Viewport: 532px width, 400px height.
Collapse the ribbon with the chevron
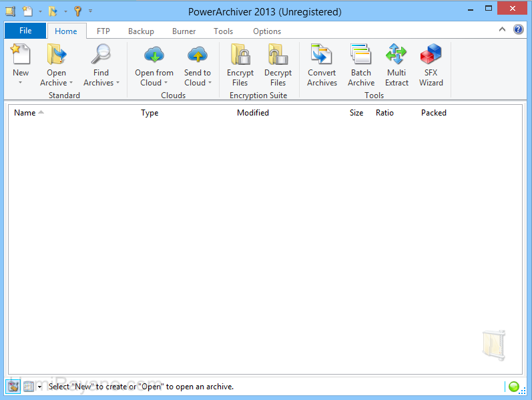click(502, 29)
